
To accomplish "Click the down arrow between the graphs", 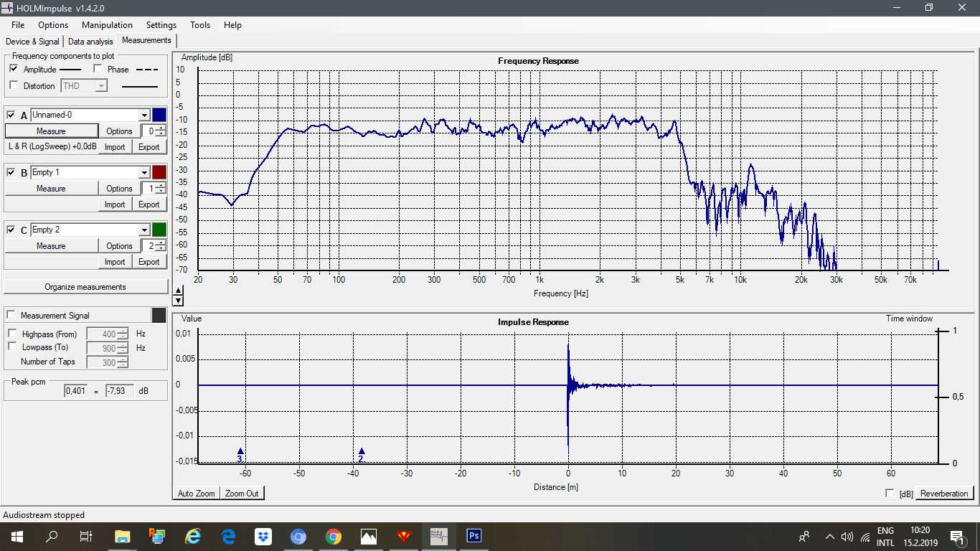I will click(x=179, y=300).
